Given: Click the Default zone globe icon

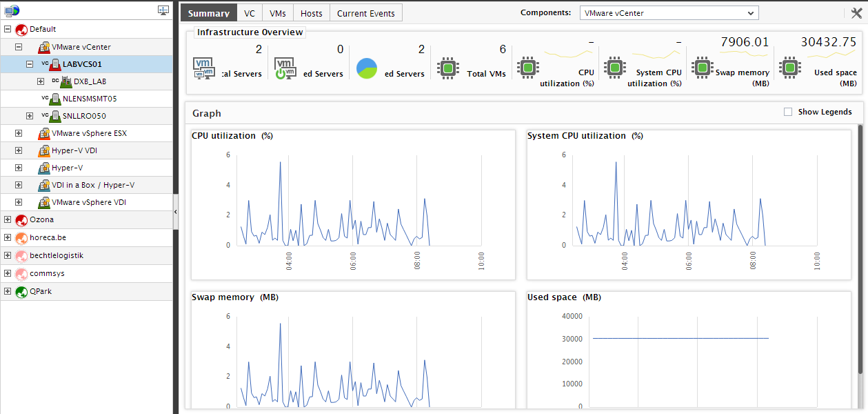Looking at the screenshot, I should [21, 30].
